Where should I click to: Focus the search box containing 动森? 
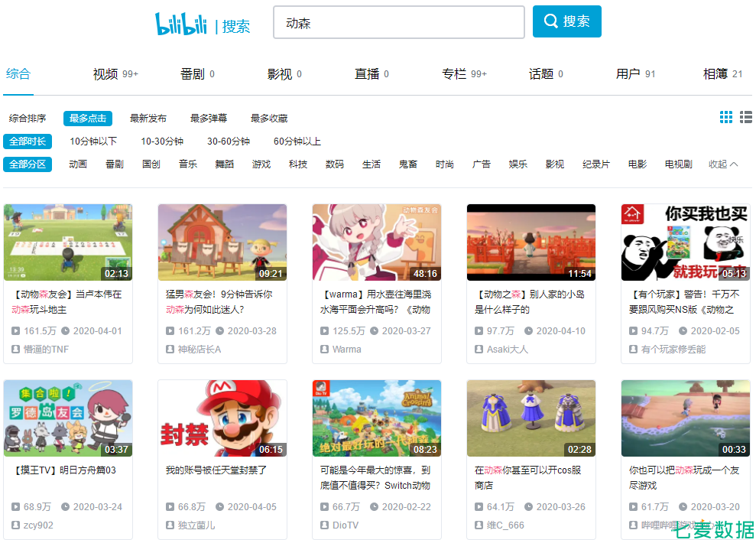click(399, 22)
